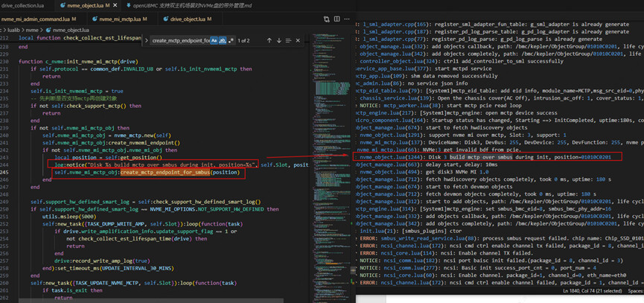The height and width of the screenshot is (303, 644).
Task: Enable Use Regular Expression in find
Action: click(x=231, y=41)
